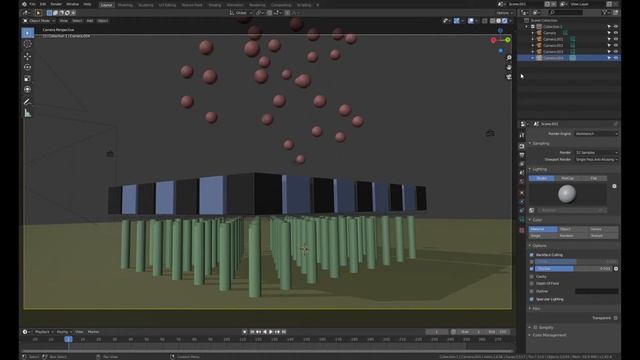Open the viewport Add menu
640x360 pixels.
(x=90, y=20)
